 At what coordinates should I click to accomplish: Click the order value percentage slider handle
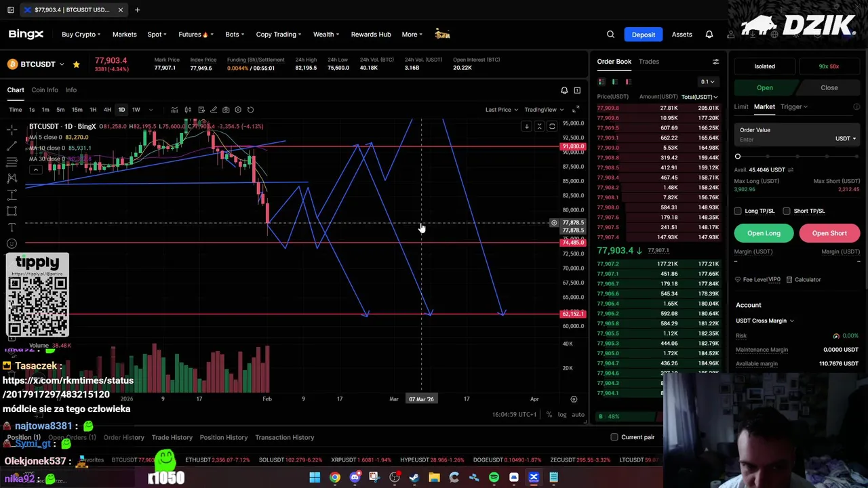point(738,157)
